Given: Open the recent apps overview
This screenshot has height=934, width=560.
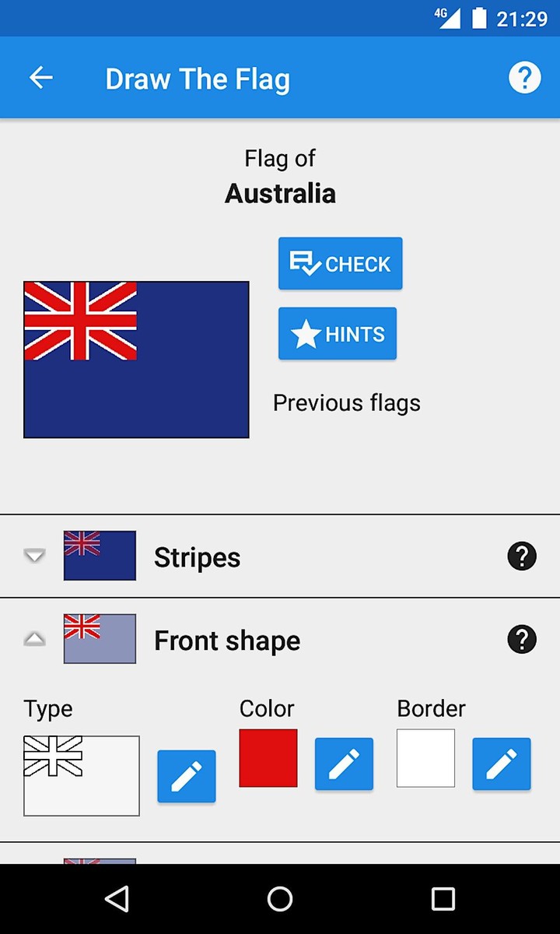Looking at the screenshot, I should tap(443, 899).
